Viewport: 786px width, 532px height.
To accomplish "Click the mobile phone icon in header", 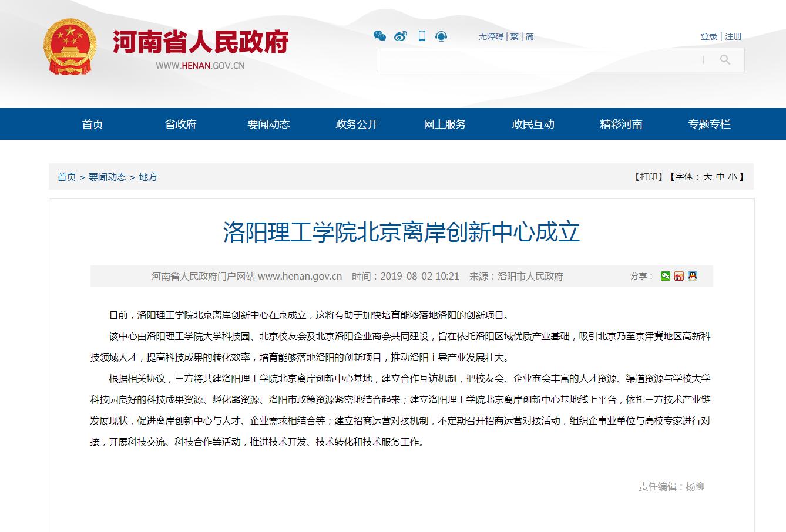I will click(x=422, y=36).
